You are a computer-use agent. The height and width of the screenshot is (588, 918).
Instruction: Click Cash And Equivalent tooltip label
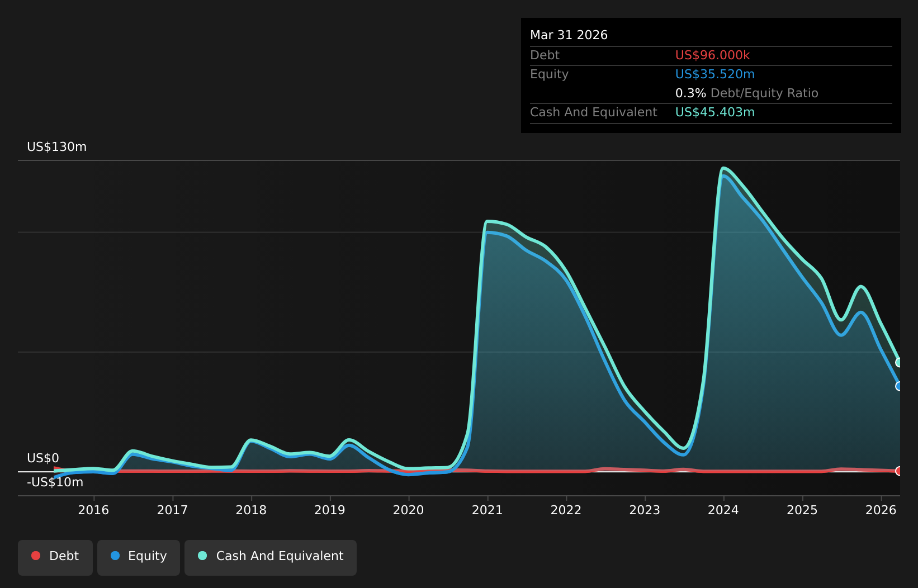pos(593,112)
